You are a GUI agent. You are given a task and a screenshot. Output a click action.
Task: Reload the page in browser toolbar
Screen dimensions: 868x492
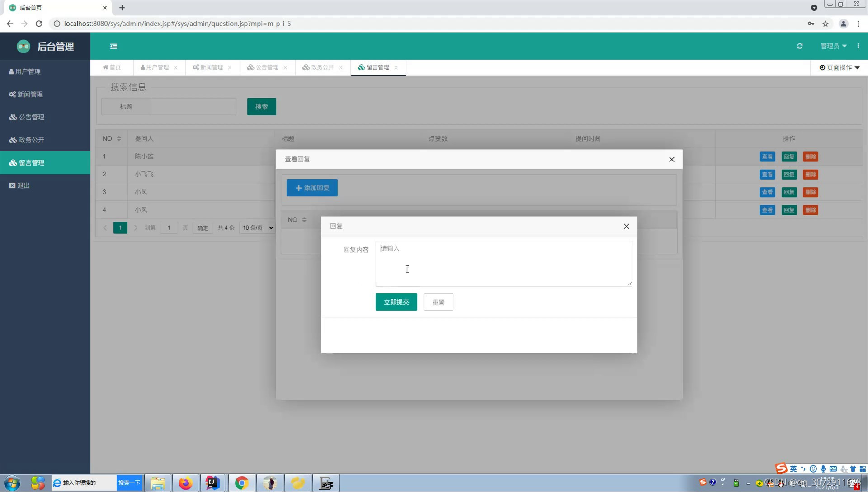[x=39, y=24]
